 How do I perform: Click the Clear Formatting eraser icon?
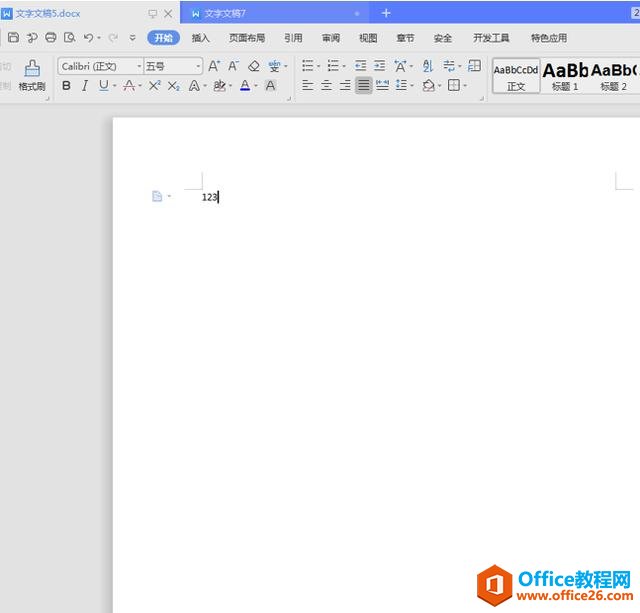click(254, 66)
